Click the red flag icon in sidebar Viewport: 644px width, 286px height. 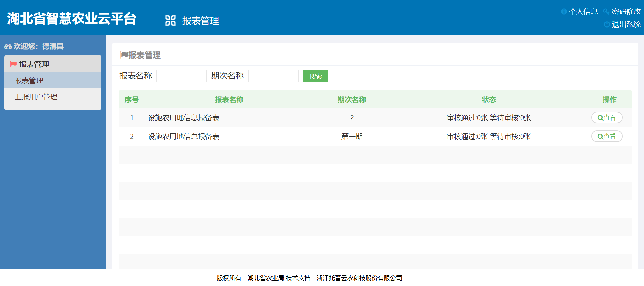[x=13, y=64]
